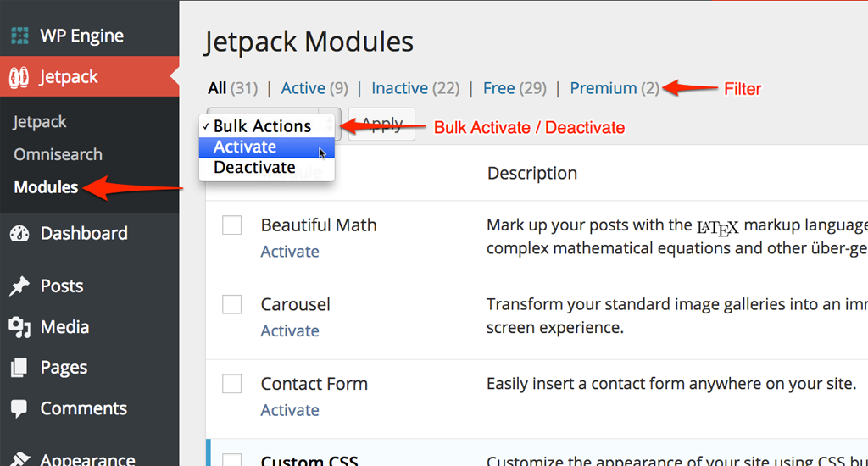
Task: Click the Apply button
Action: point(382,124)
